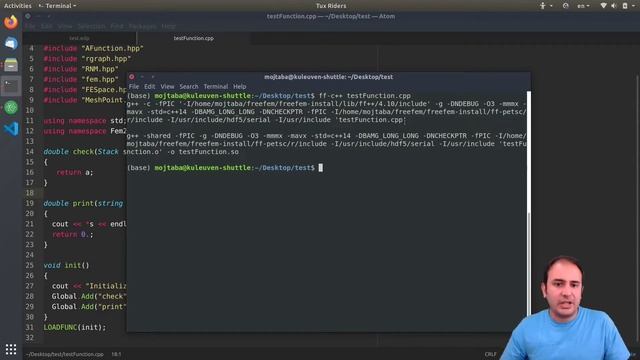The height and width of the screenshot is (360, 640).
Task: Open the terminal View menu
Action: [x=167, y=87]
